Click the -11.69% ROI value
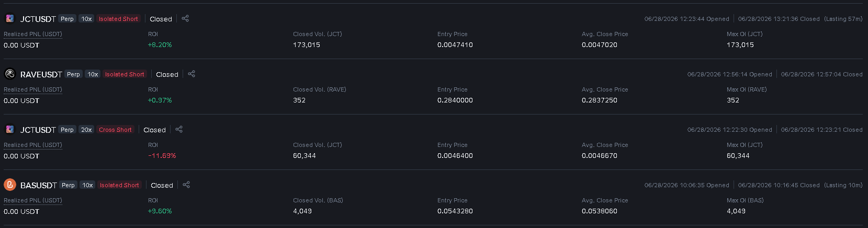The height and width of the screenshot is (228, 868). point(162,156)
